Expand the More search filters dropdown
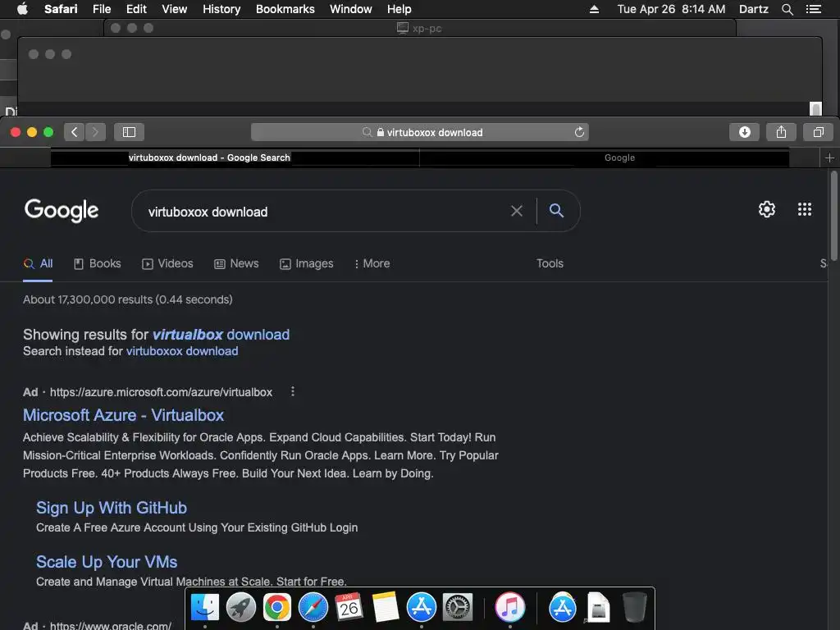The image size is (840, 630). 372,263
